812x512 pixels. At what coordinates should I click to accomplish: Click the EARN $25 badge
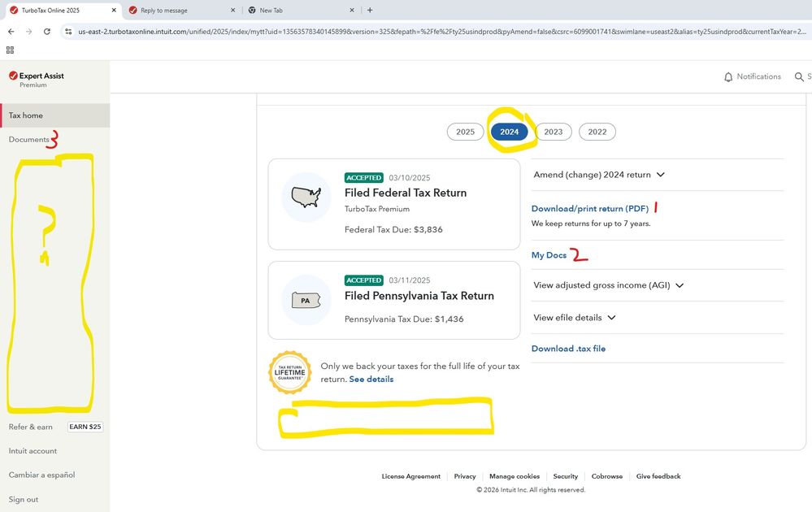[x=85, y=427]
